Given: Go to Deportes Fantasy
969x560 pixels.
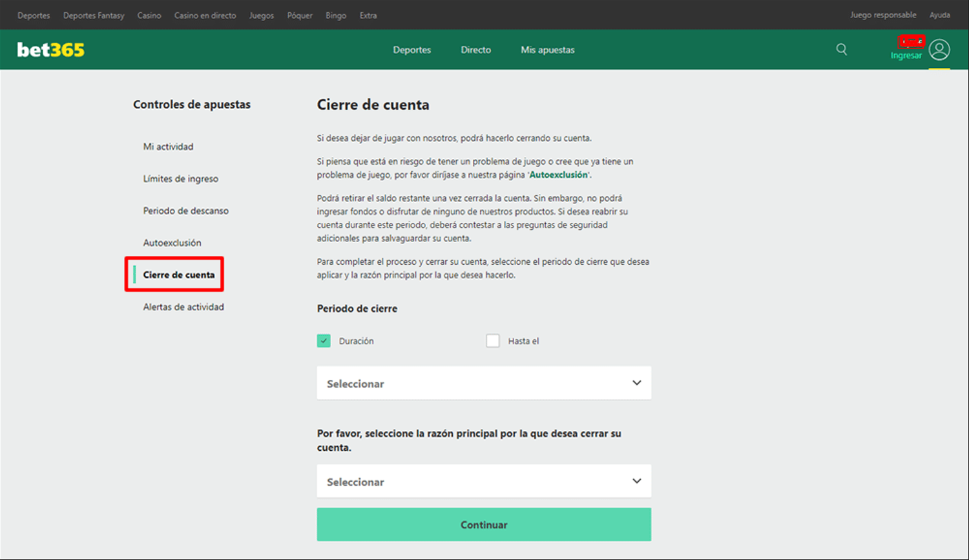Looking at the screenshot, I should 94,16.
